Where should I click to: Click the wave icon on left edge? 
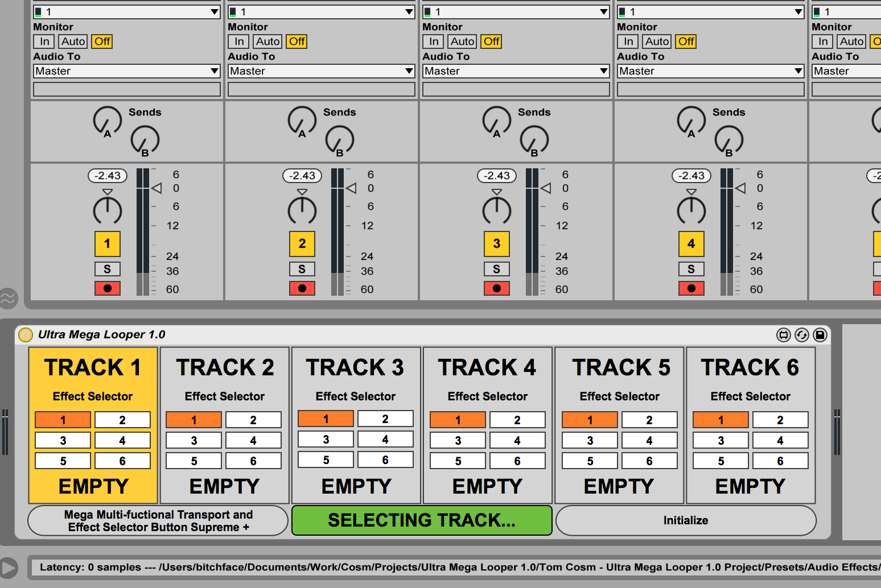tap(9, 298)
